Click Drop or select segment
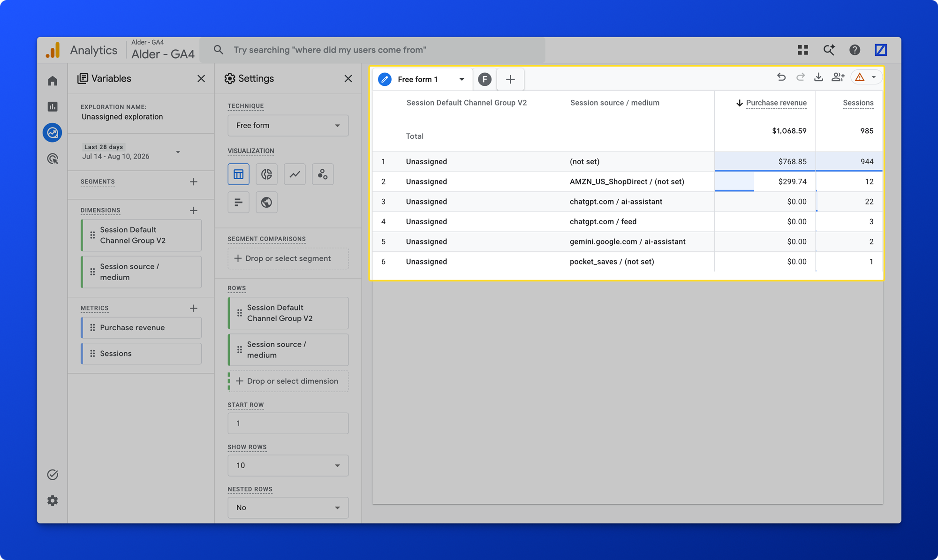Screen dimensions: 938x560 pyautogui.click(x=288, y=258)
